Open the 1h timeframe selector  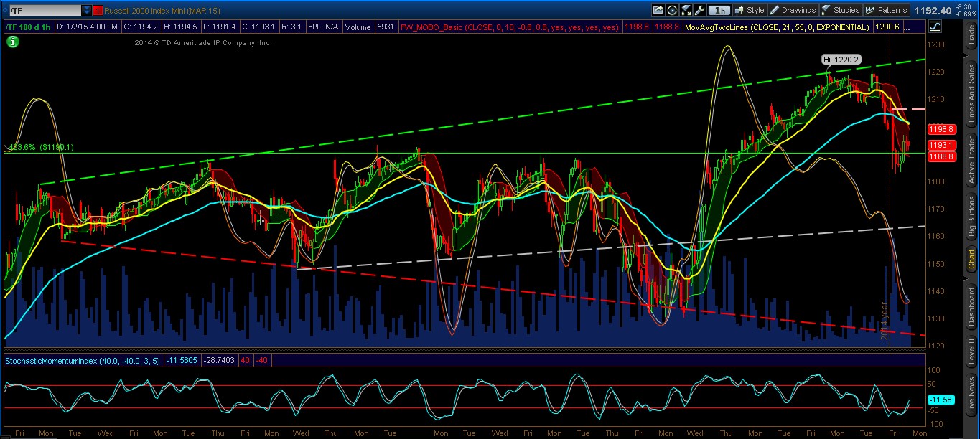point(719,11)
